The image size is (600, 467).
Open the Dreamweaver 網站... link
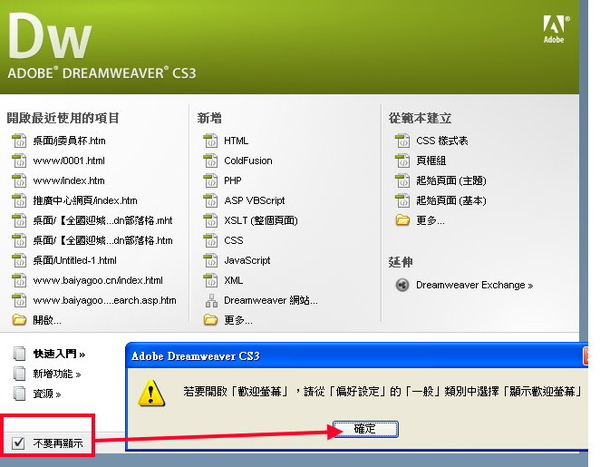pyautogui.click(x=271, y=300)
